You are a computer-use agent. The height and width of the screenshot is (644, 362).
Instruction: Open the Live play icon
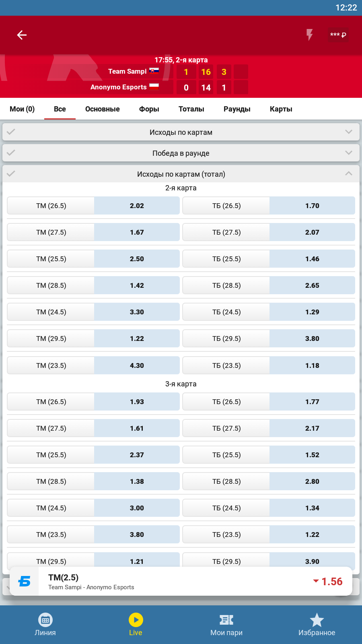click(136, 620)
